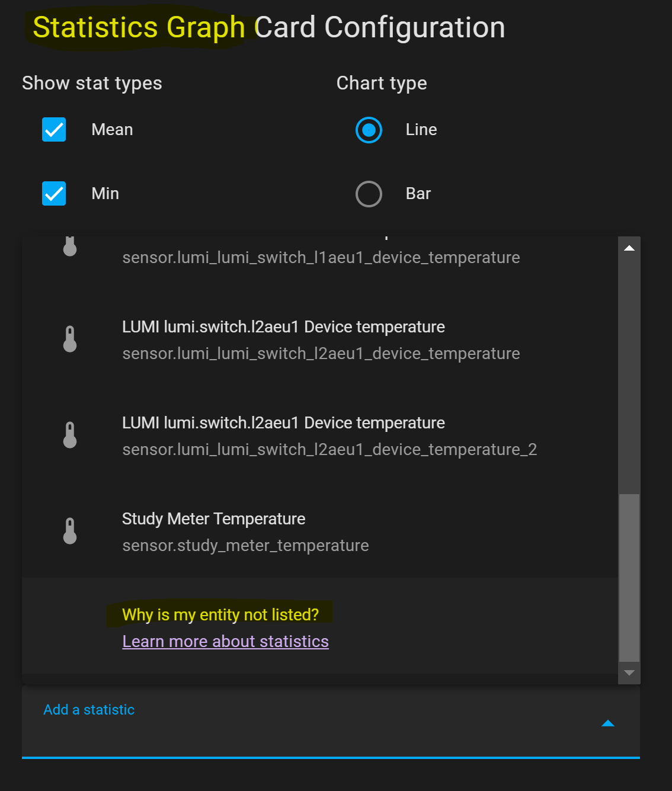Click the Mean checkbox label text

pos(112,130)
